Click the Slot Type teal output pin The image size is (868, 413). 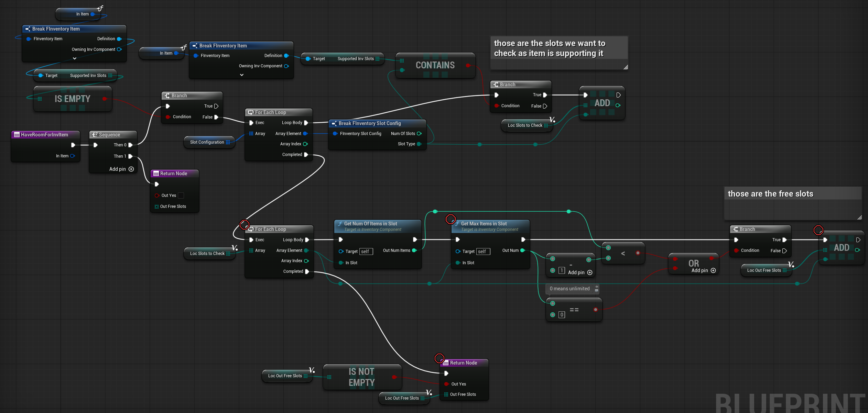click(x=419, y=144)
